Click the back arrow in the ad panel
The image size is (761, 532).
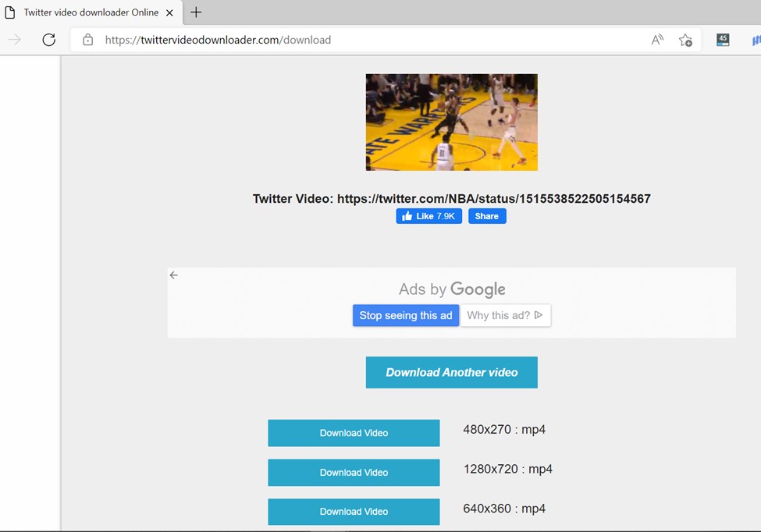pyautogui.click(x=174, y=275)
